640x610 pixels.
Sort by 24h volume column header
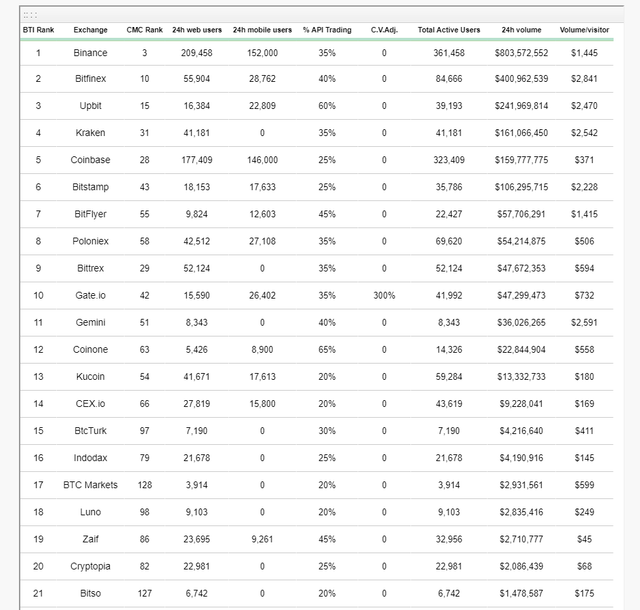click(x=521, y=30)
